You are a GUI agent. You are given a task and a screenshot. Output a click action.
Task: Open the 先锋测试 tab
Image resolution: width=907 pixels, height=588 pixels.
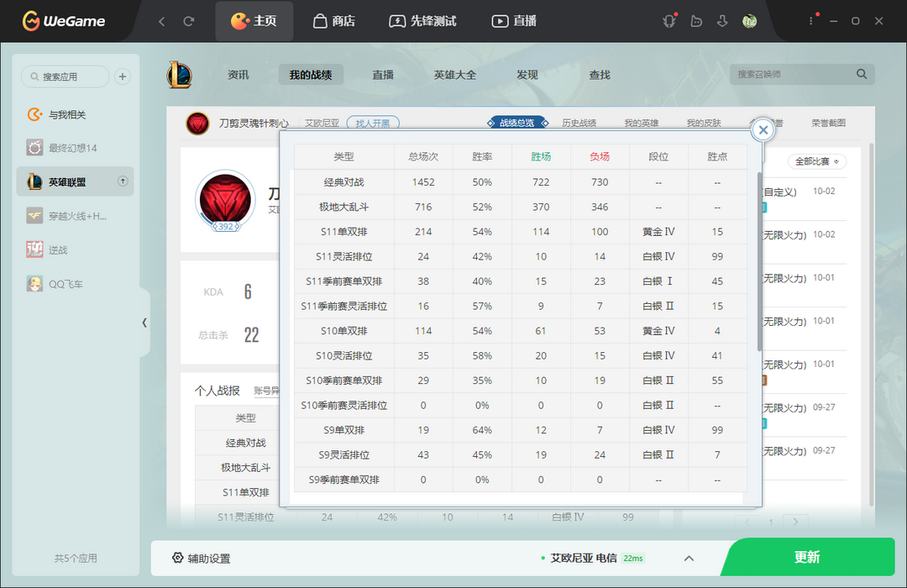(422, 21)
